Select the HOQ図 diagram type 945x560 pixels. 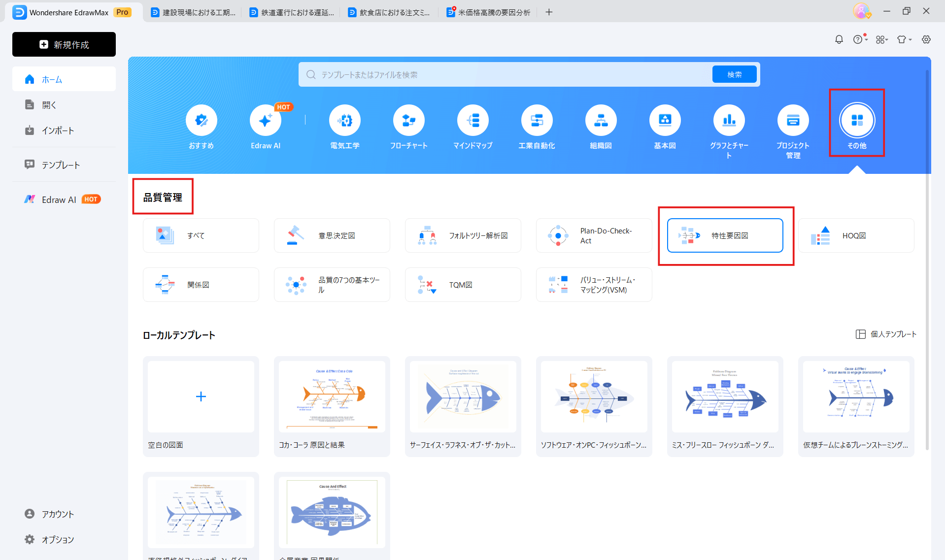click(x=856, y=236)
